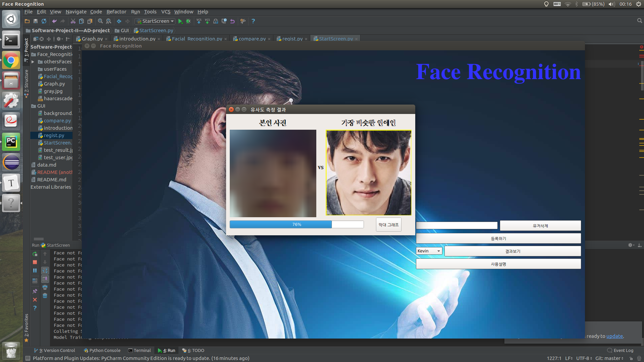The height and width of the screenshot is (362, 644).
Task: Open the Kevin user dropdown
Action: [x=429, y=251]
